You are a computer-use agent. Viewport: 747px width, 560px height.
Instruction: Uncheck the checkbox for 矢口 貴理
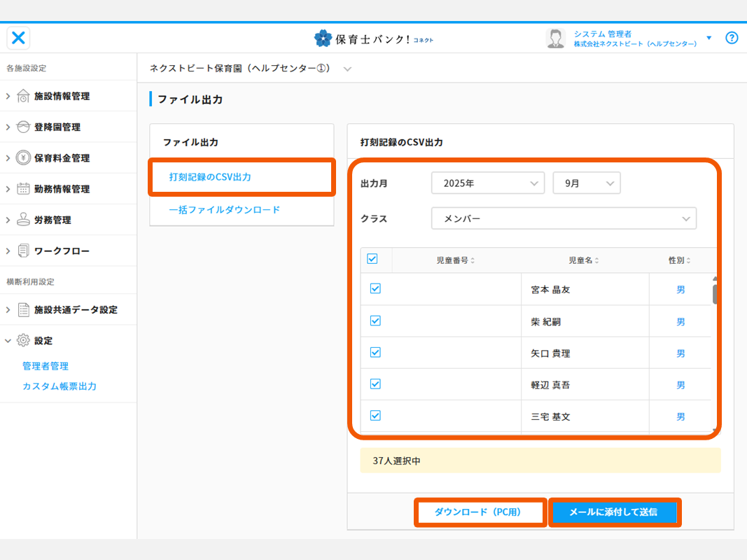[375, 352]
